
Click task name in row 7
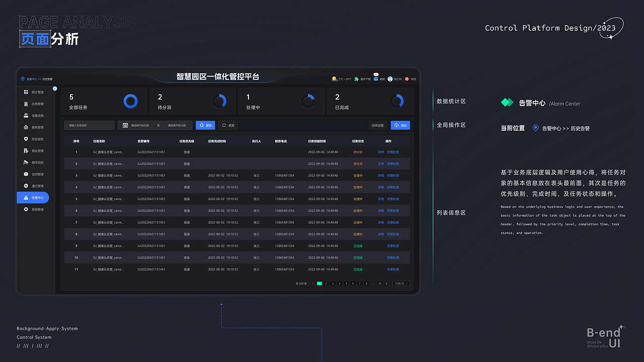108,222
